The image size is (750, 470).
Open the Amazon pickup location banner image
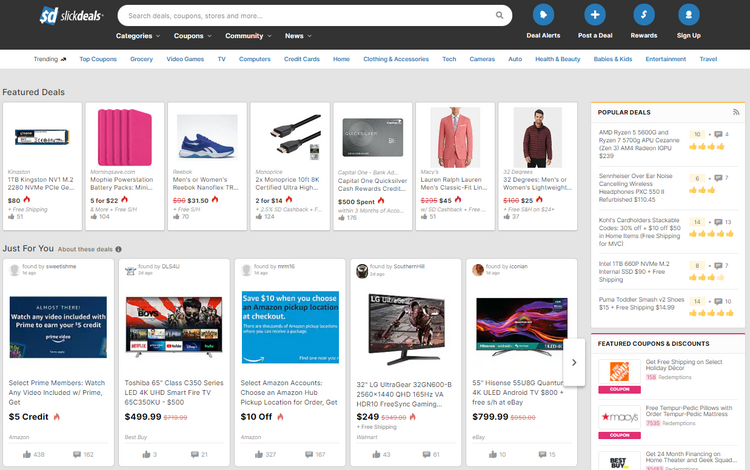(290, 327)
